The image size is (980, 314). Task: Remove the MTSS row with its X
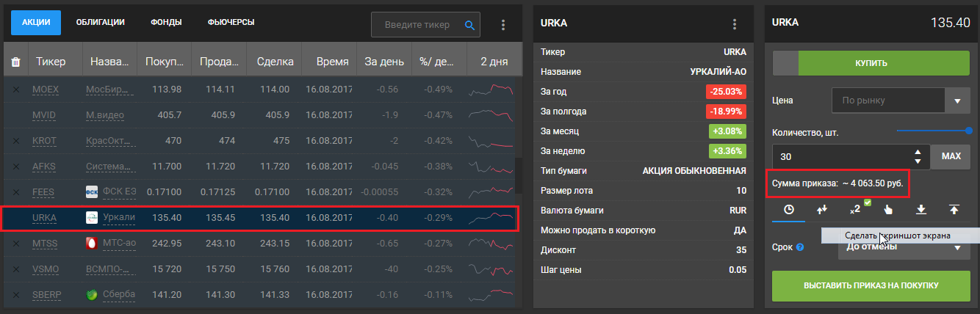[16, 244]
